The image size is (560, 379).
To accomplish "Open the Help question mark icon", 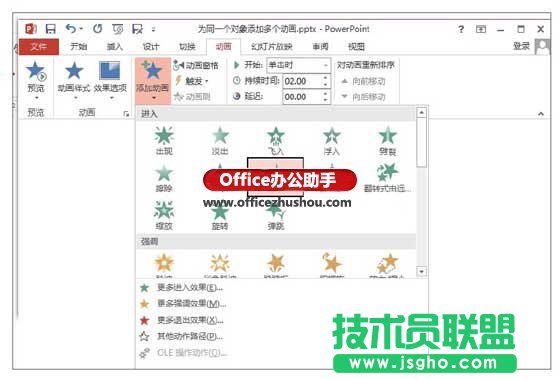I will pos(461,29).
